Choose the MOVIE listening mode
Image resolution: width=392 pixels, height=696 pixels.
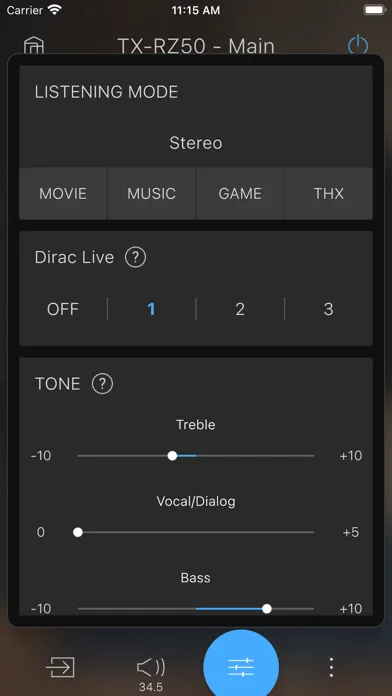(x=63, y=194)
